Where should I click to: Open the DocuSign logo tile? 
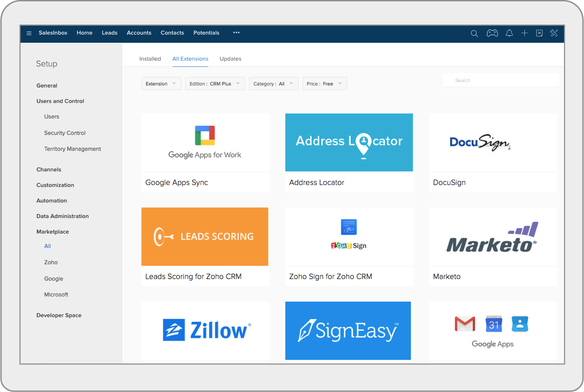pyautogui.click(x=493, y=142)
